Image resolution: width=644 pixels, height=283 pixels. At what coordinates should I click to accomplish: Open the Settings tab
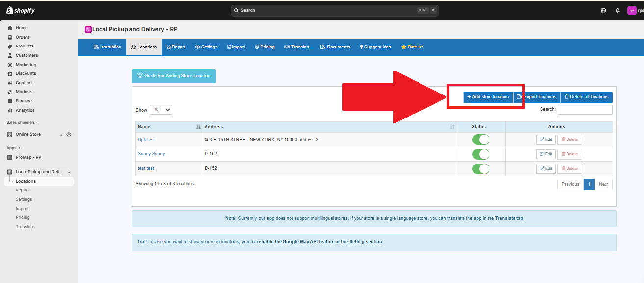click(x=206, y=47)
